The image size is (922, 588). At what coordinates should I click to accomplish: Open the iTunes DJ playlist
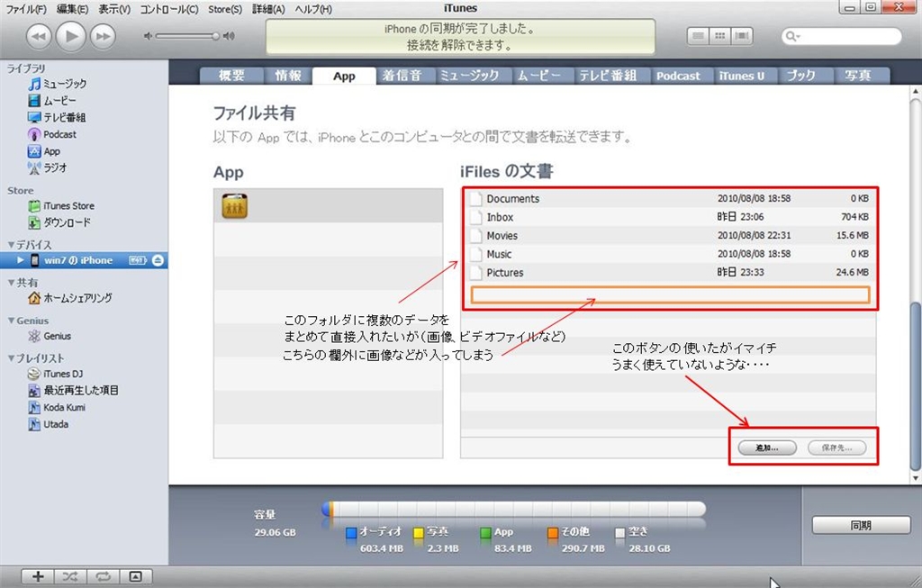55,374
